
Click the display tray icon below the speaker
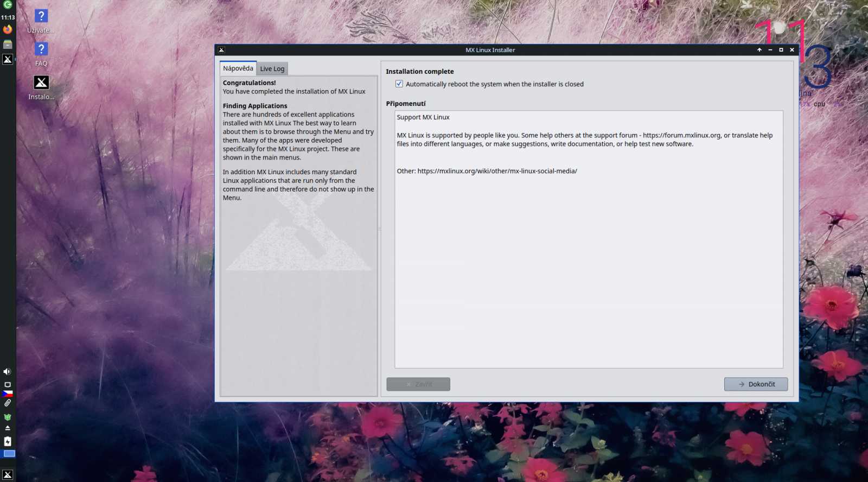tap(8, 385)
